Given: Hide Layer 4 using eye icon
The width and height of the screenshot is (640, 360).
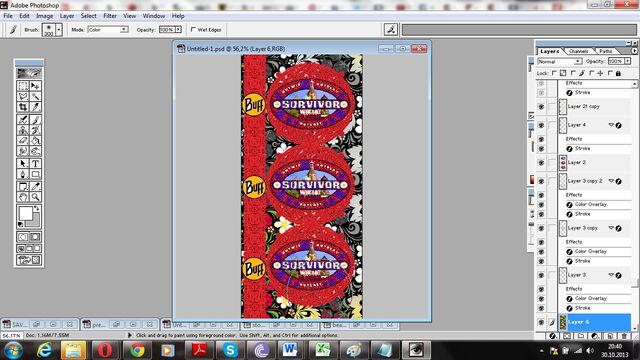Looking at the screenshot, I should click(541, 125).
